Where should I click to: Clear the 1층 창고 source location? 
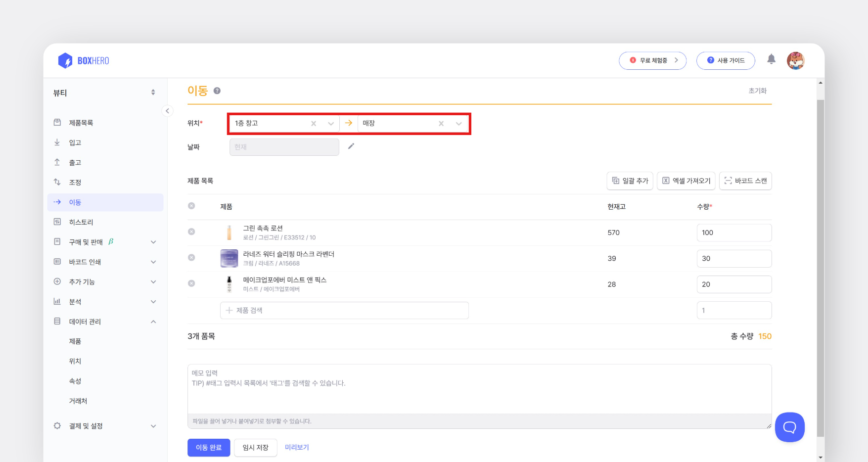(314, 124)
